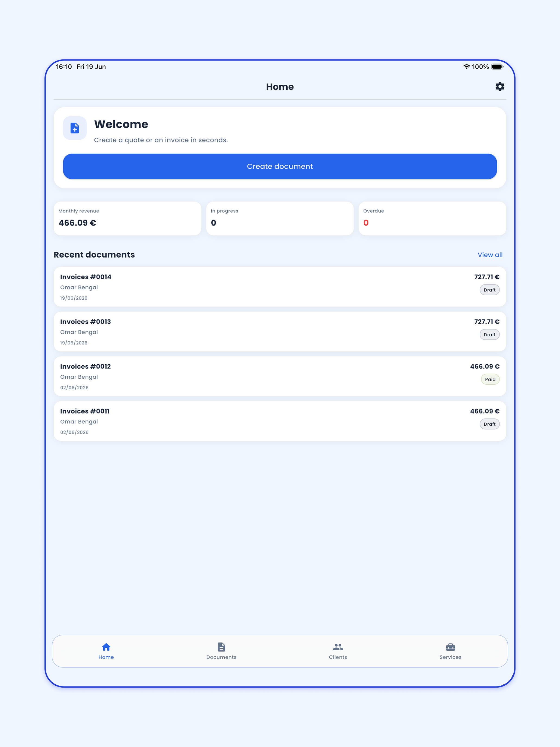
Task: Tap the Draft badge on Invoices #0014
Action: pos(489,290)
